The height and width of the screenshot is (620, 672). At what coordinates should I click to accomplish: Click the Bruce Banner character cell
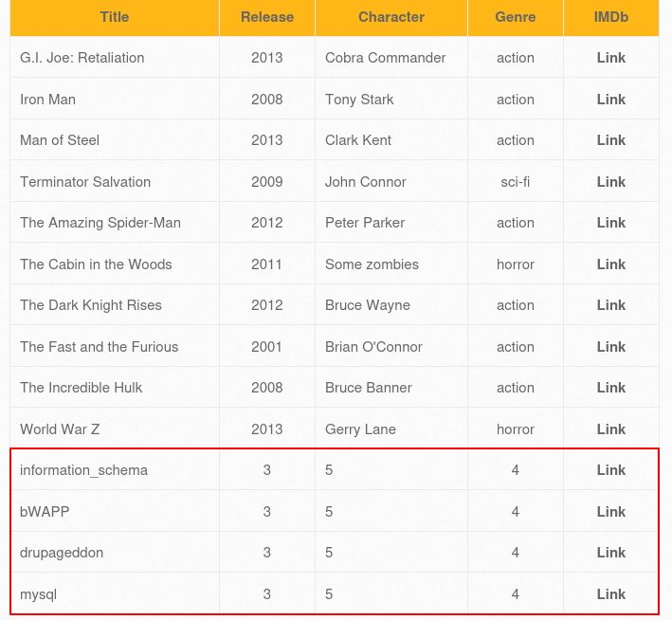[391, 388]
